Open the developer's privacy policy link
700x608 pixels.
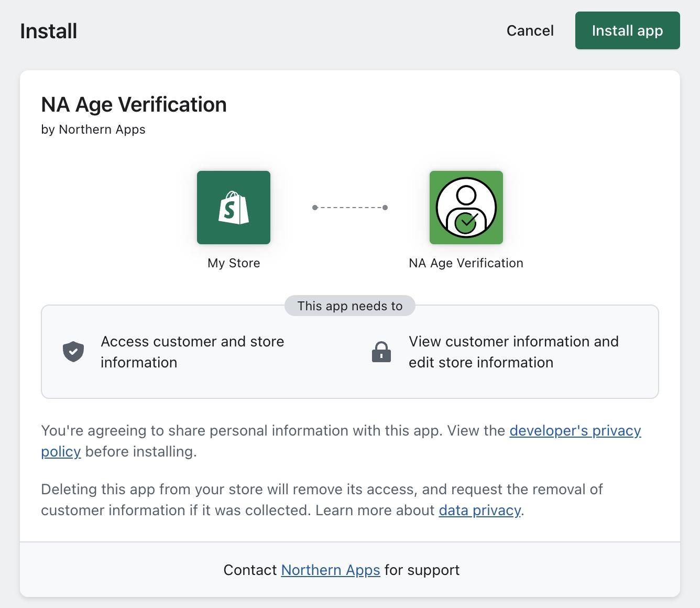click(575, 430)
